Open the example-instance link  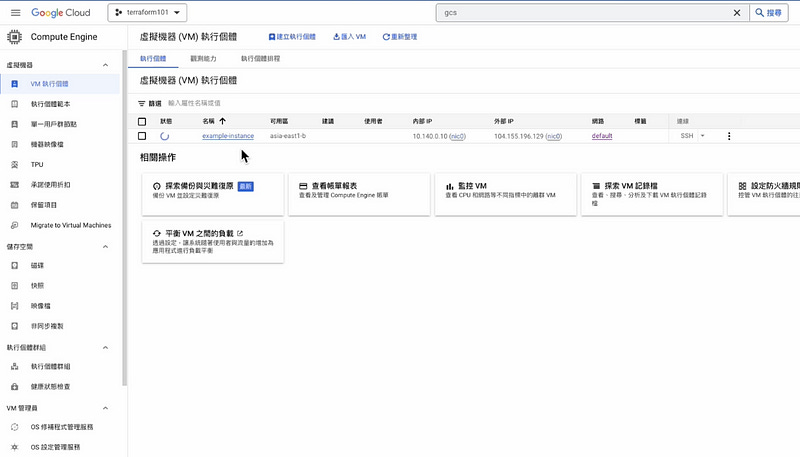pos(228,136)
